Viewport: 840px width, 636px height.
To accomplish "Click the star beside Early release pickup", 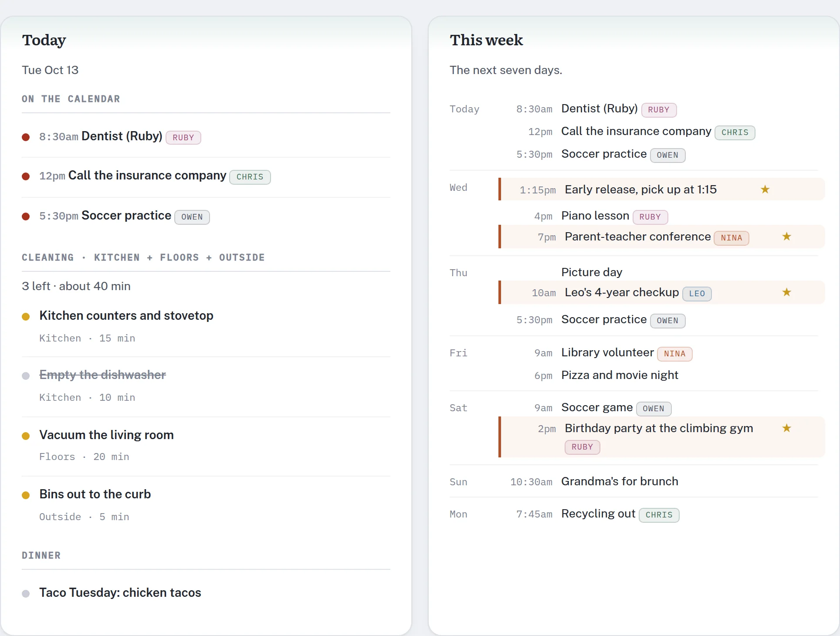I will [x=765, y=189].
